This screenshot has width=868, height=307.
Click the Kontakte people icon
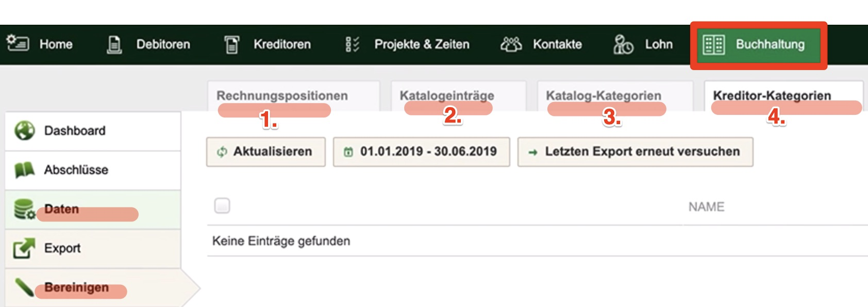511,44
